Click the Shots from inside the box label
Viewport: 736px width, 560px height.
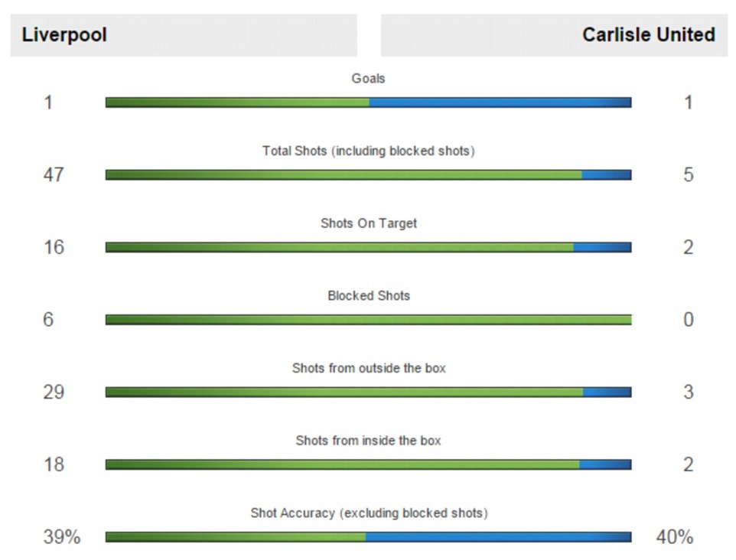click(x=368, y=441)
